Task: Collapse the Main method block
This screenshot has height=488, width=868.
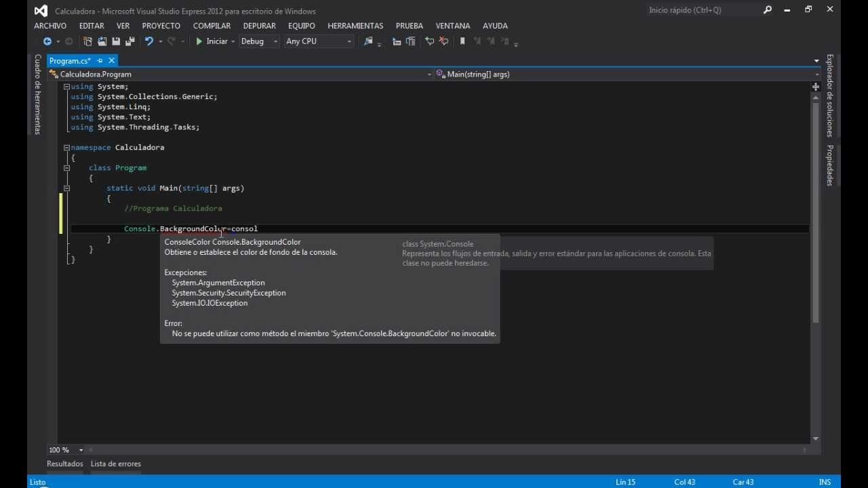Action: tap(66, 188)
